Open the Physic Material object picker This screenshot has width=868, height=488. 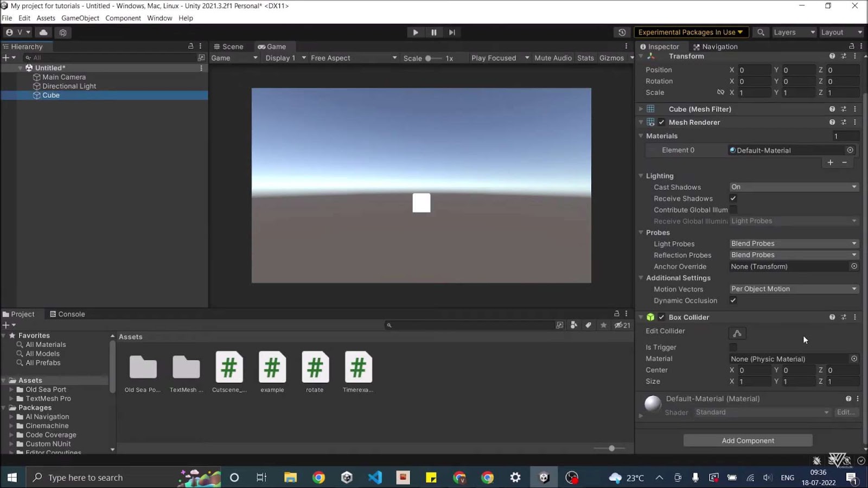(x=854, y=359)
